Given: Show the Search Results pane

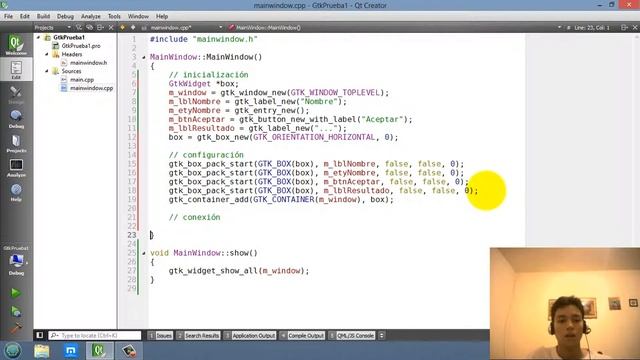Looking at the screenshot, I should click(x=198, y=335).
